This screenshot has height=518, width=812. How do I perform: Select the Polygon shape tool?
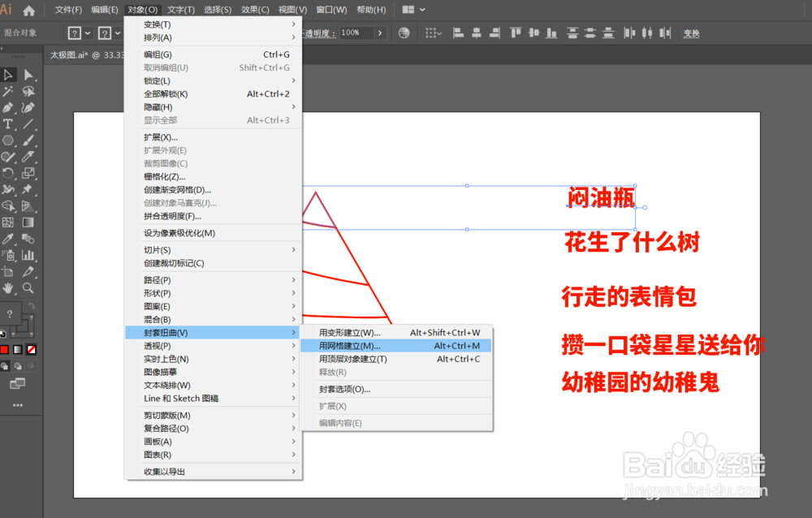click(8, 140)
